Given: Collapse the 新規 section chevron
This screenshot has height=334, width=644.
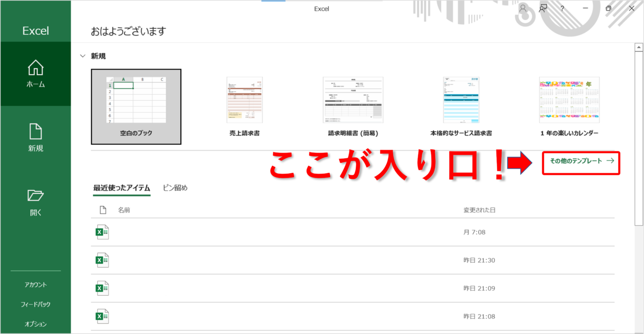Looking at the screenshot, I should (83, 56).
